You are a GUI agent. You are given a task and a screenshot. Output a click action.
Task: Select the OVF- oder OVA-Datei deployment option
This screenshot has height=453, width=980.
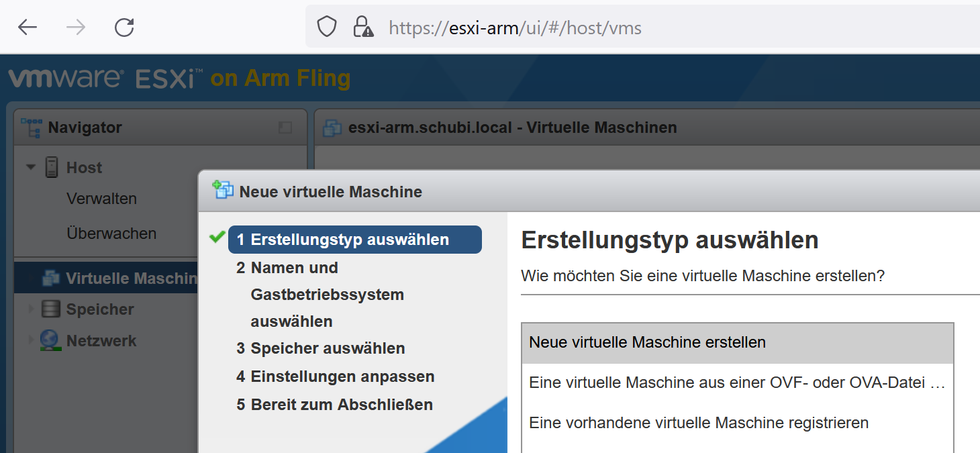[x=736, y=383]
